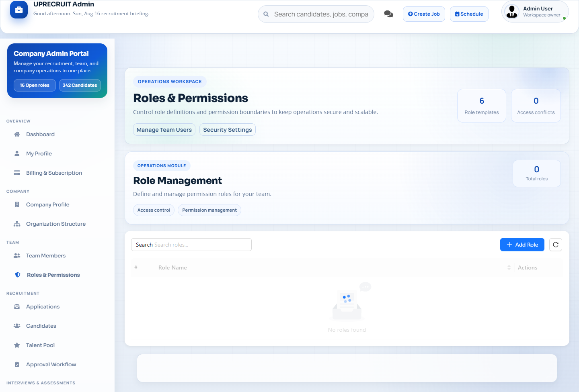Screen dimensions: 579x392
Task: Refresh the roles list
Action: [x=556, y=245]
